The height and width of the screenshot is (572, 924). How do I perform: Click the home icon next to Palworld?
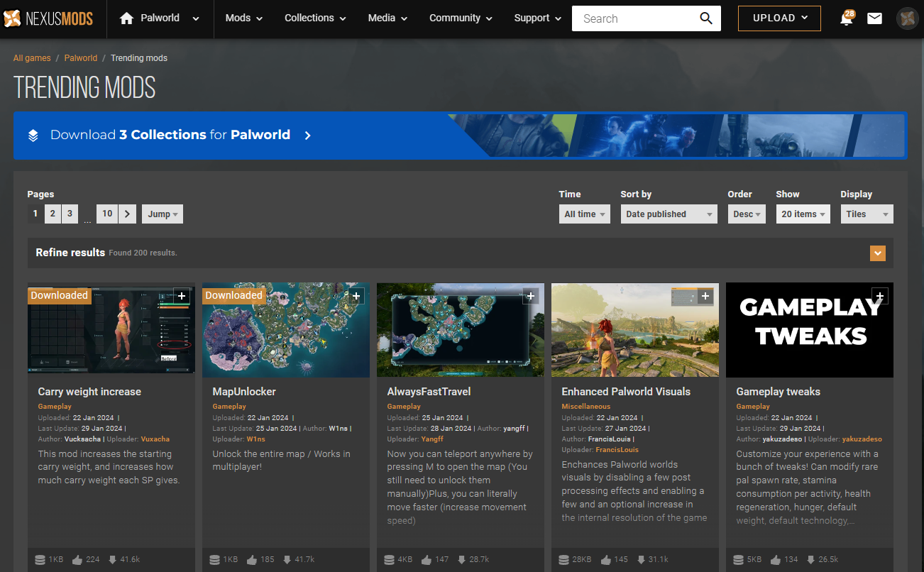click(x=127, y=18)
